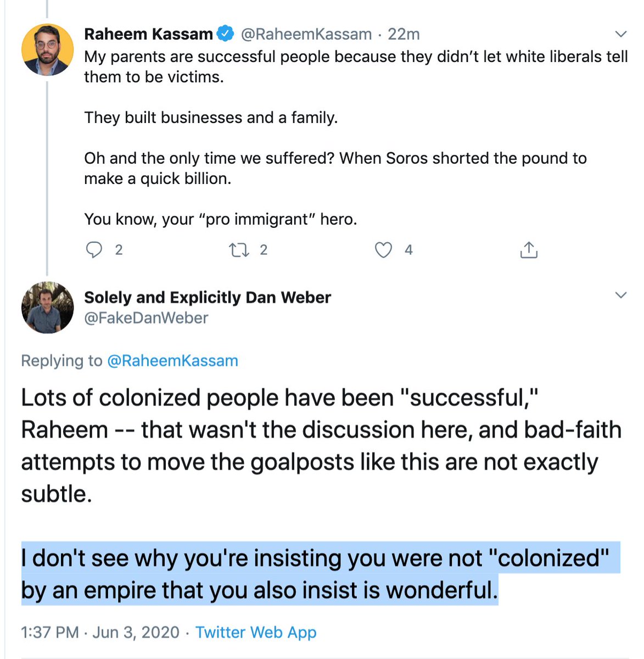Retweet Raheem Kassam's tweet
The image size is (644, 659).
[239, 250]
